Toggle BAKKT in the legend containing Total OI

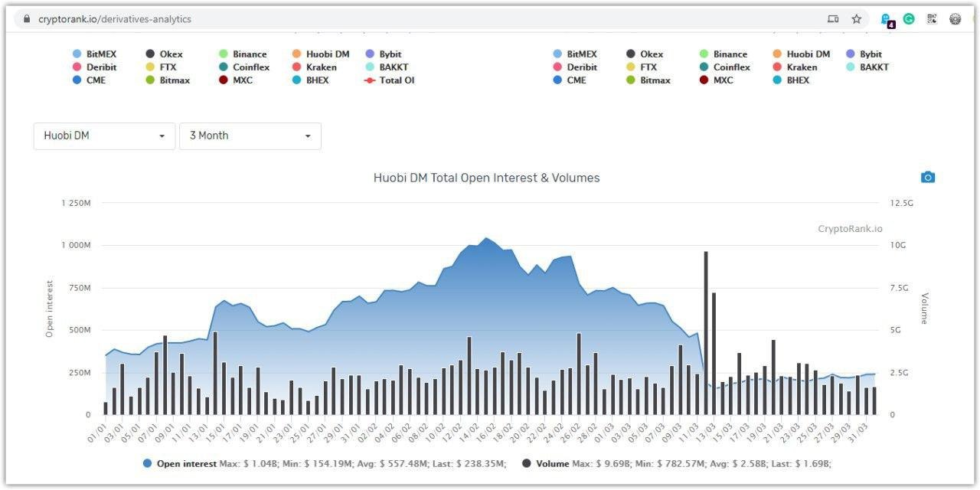point(387,67)
